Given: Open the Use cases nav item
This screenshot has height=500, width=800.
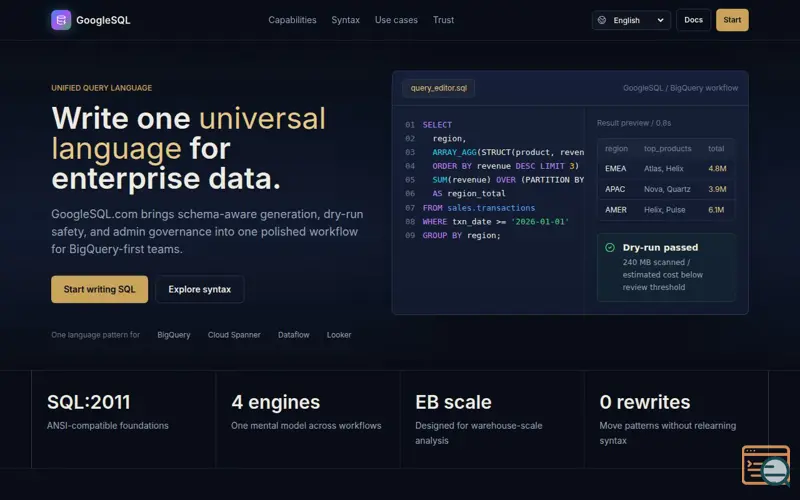Looking at the screenshot, I should coord(396,20).
